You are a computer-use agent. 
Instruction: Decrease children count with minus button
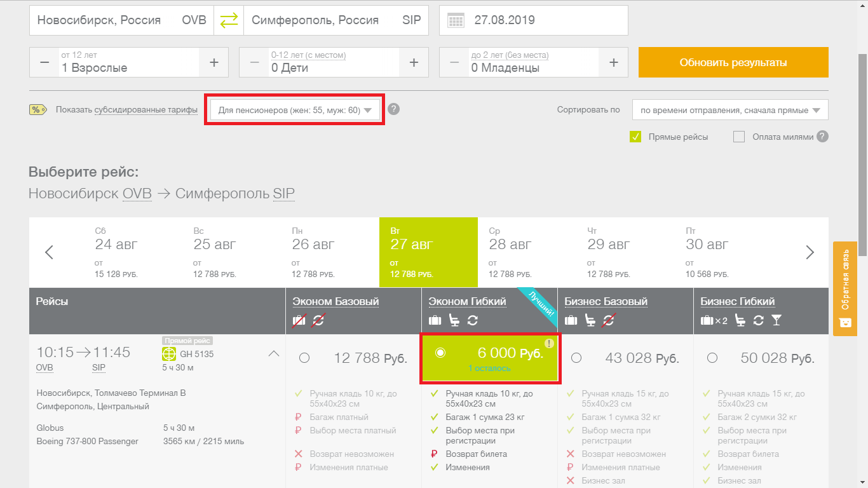point(254,62)
